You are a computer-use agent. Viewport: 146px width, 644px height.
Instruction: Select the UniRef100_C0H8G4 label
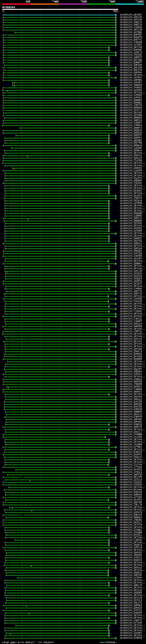point(131,289)
